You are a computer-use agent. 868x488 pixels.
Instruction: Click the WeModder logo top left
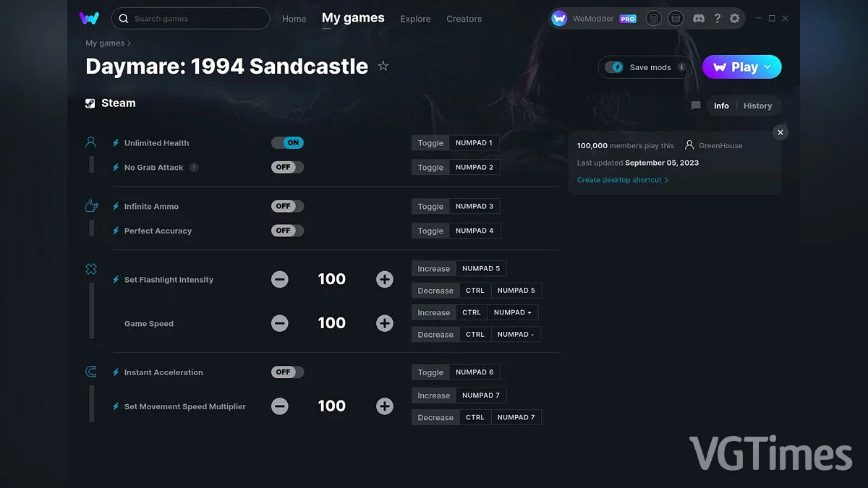[88, 18]
